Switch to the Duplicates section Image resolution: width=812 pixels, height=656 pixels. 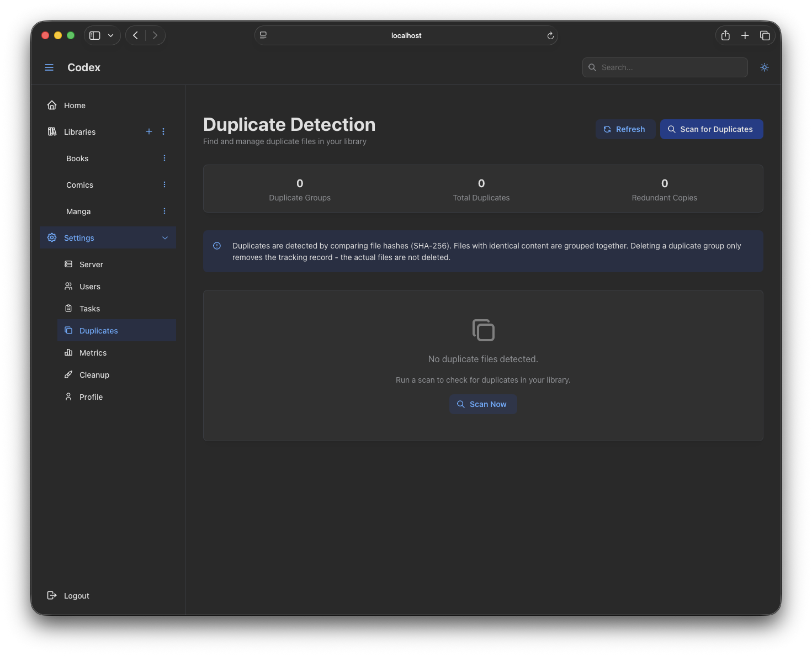[98, 330]
